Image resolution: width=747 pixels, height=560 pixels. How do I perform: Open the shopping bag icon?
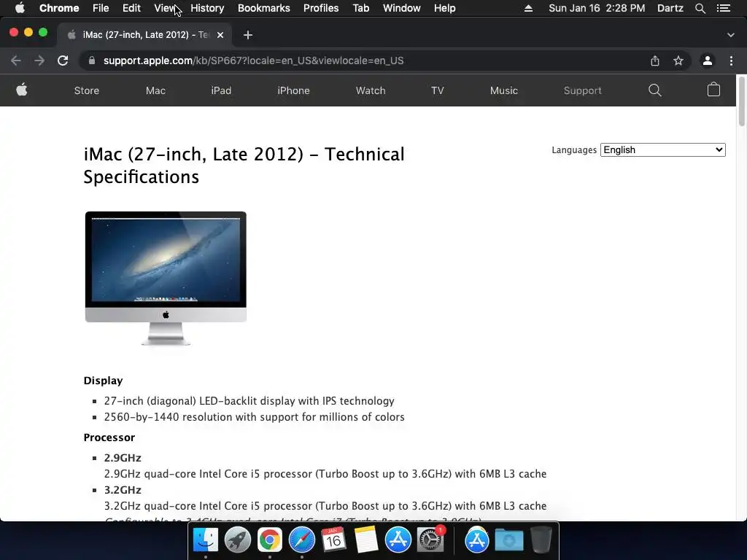coord(713,90)
